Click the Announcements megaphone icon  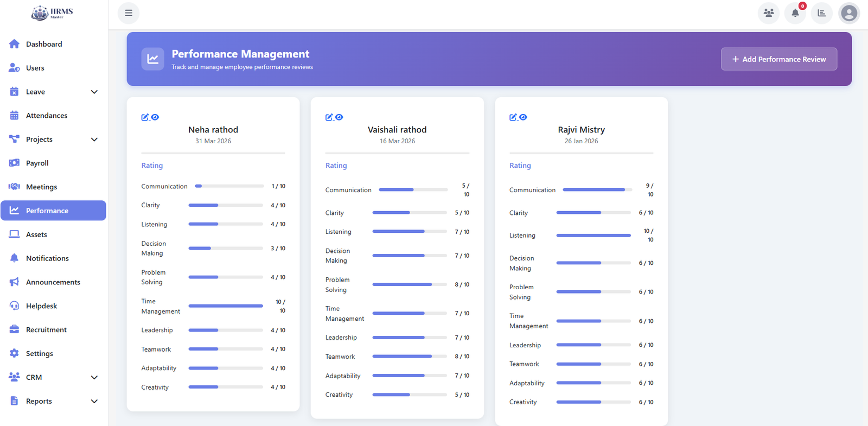click(x=14, y=282)
